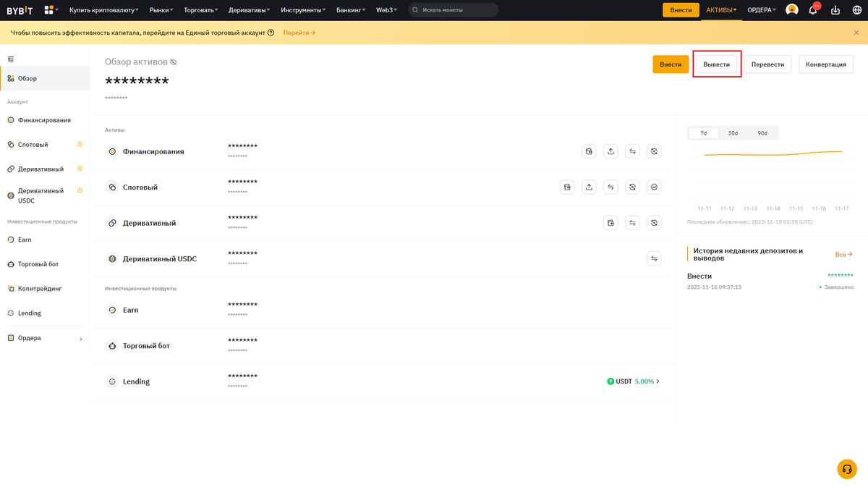This screenshot has height=490, width=868.
Task: Click Внести button in assets overview
Action: pyautogui.click(x=671, y=64)
